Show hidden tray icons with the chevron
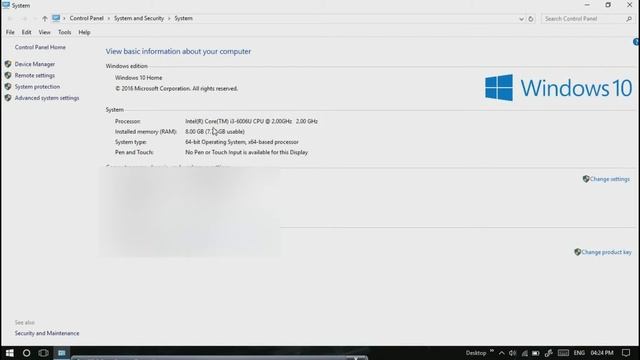The image size is (640, 360). (x=502, y=353)
